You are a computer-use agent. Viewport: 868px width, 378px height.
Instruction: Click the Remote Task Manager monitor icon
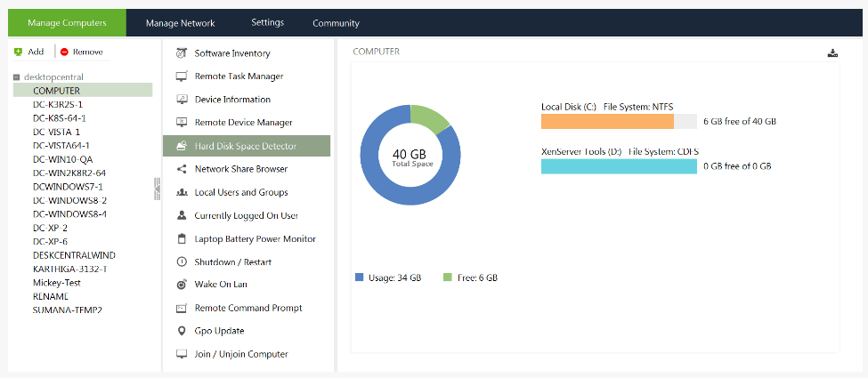[181, 76]
